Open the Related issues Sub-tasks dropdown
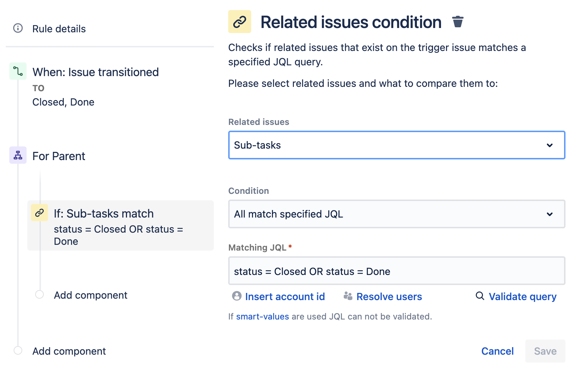Screen dimensions: 582x392 pos(396,145)
